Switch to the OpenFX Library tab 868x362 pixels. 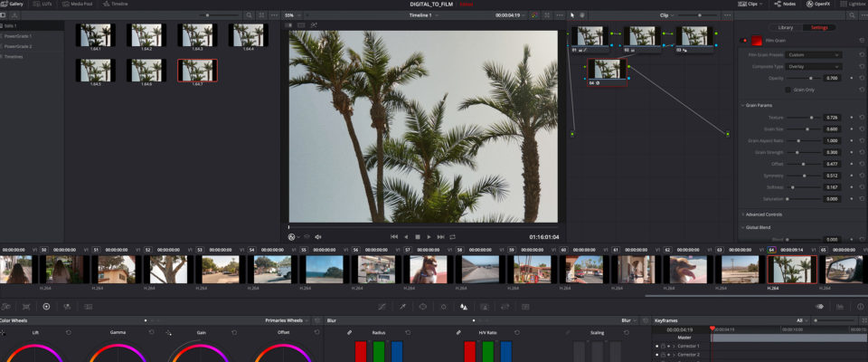[x=786, y=27]
